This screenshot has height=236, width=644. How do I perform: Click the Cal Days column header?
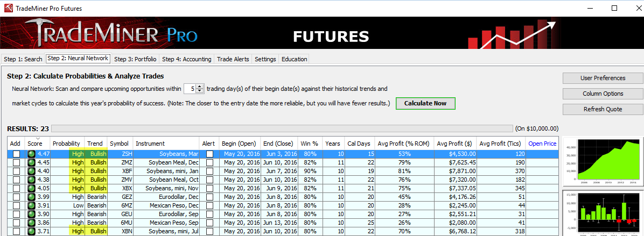point(359,144)
